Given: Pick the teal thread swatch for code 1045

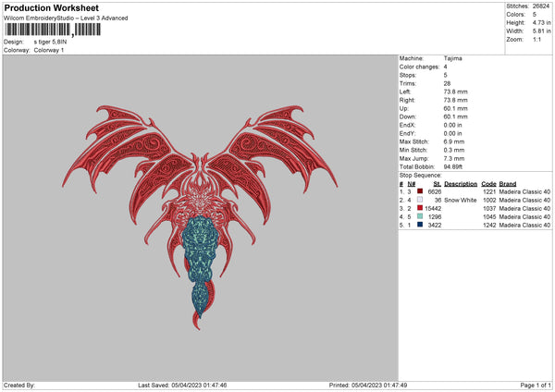Looking at the screenshot, I should pyautogui.click(x=420, y=216).
